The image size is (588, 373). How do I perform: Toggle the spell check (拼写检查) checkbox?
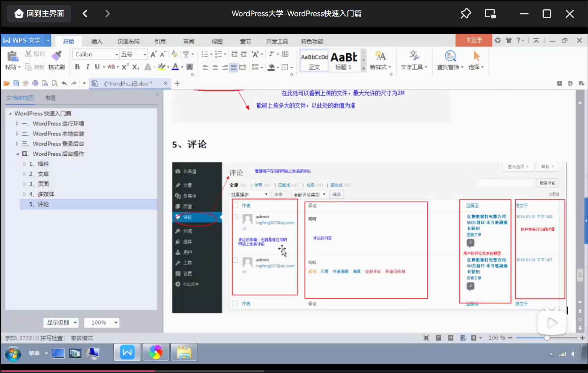37,338
